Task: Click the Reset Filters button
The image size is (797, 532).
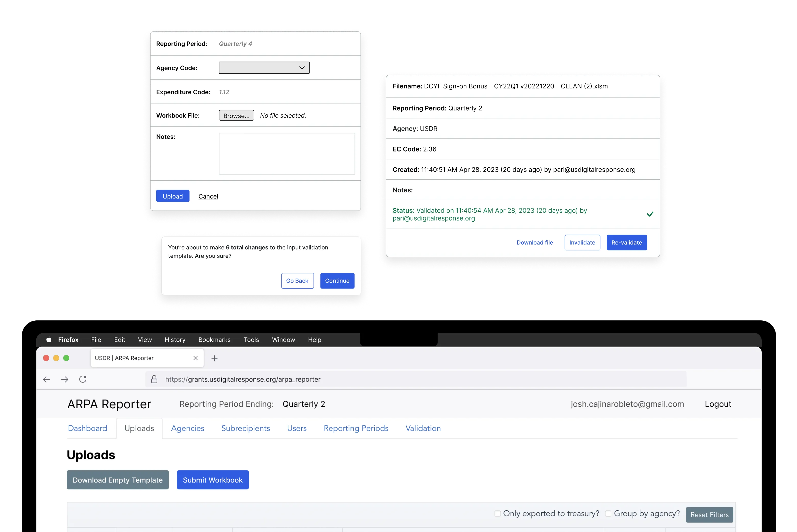Action: (x=709, y=515)
